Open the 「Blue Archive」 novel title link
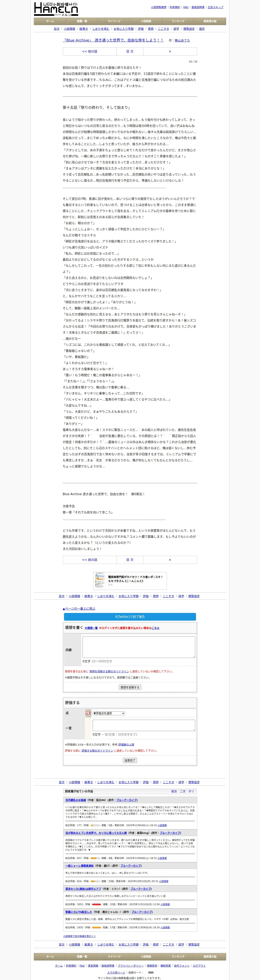Image resolution: width=260 pixels, height=980 pixels. point(113,40)
